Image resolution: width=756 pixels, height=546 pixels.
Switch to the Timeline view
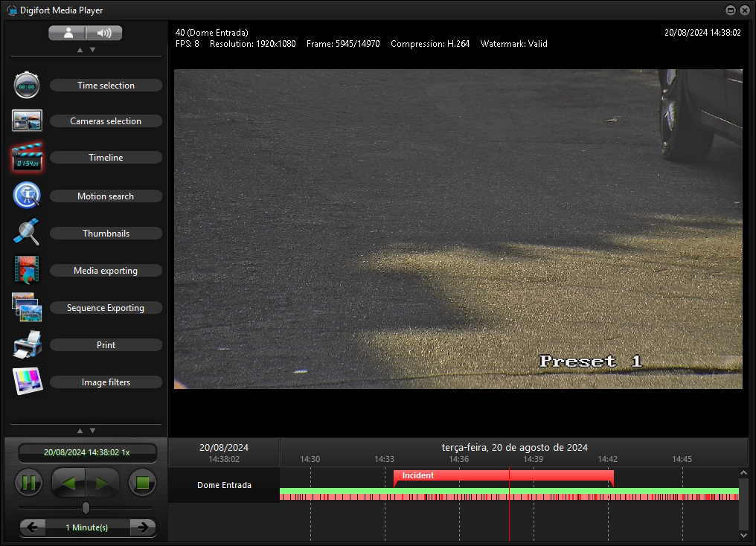point(106,158)
